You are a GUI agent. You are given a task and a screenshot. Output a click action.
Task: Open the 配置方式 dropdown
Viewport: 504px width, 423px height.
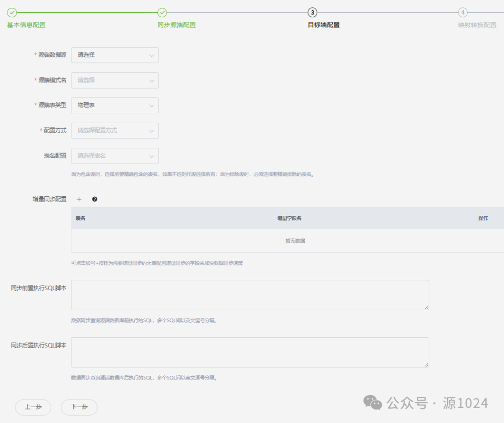pyautogui.click(x=115, y=131)
